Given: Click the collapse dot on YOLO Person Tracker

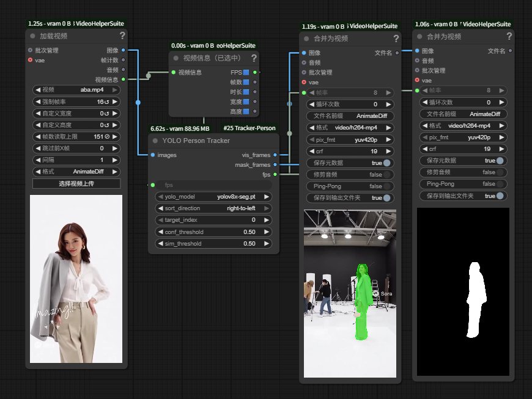Looking at the screenshot, I should tap(155, 141).
